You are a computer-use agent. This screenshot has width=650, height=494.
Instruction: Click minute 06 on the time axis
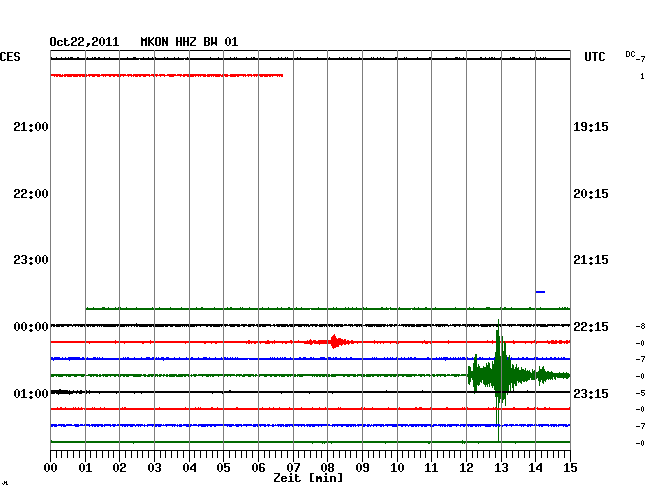point(258,468)
